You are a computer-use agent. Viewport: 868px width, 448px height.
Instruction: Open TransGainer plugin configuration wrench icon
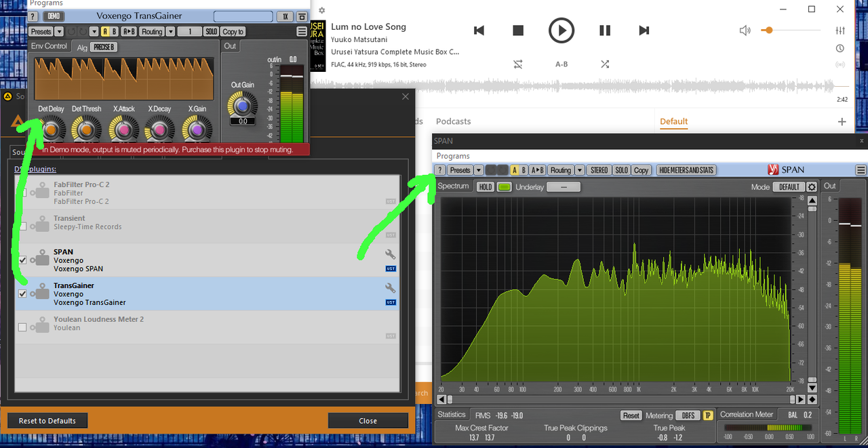coord(391,288)
